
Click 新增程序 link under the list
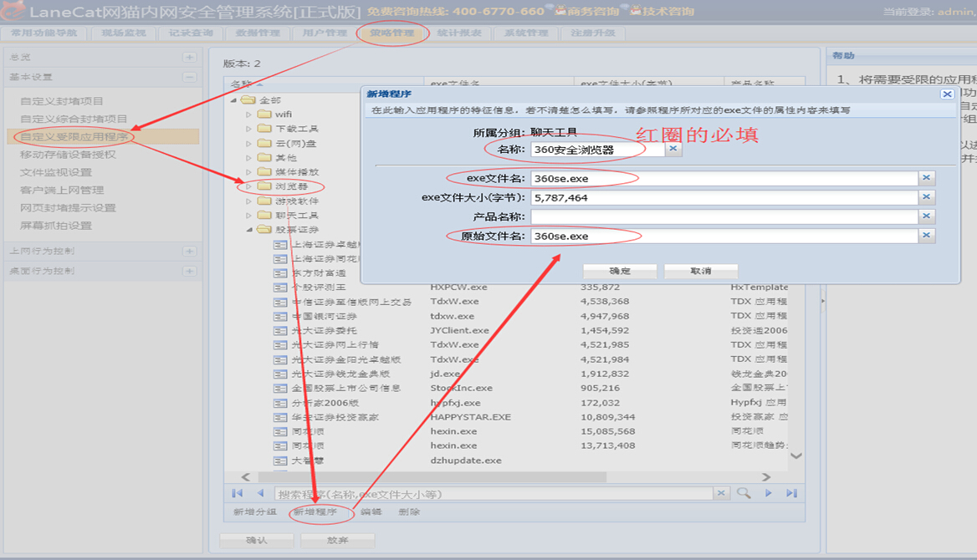pyautogui.click(x=315, y=512)
